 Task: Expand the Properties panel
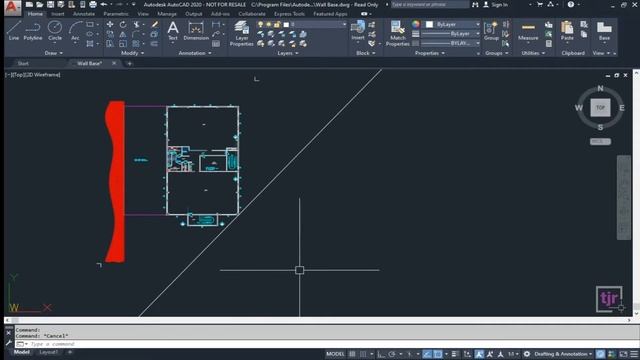click(x=429, y=53)
